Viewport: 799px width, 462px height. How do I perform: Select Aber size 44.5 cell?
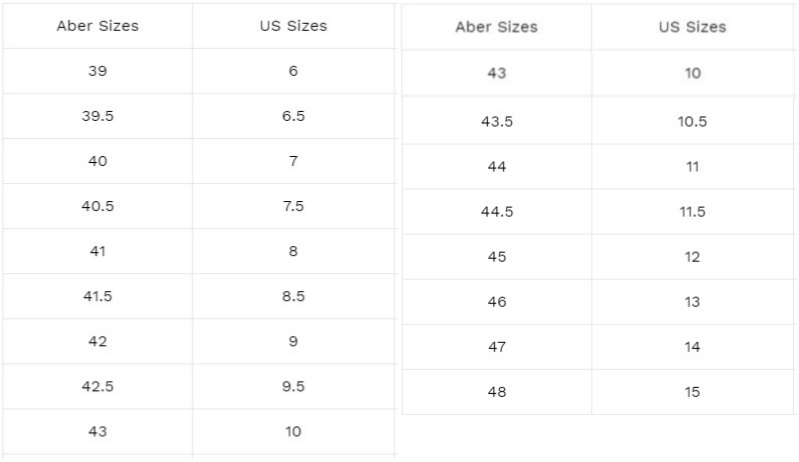[496, 212]
